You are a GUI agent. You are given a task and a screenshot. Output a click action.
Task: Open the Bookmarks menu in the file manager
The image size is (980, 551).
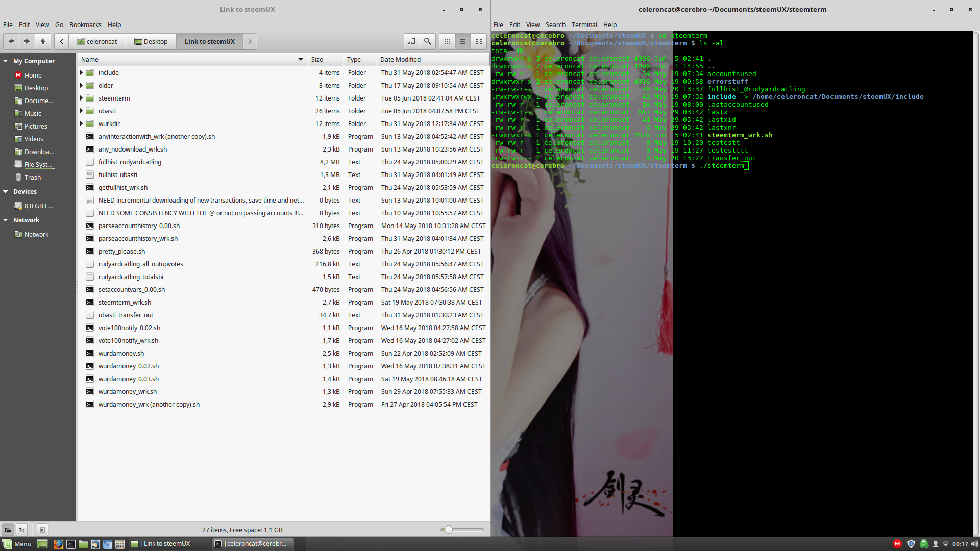coord(85,24)
